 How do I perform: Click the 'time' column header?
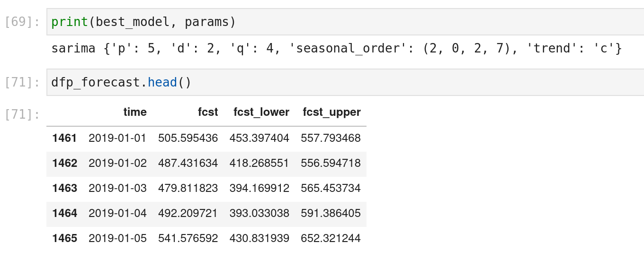click(135, 112)
